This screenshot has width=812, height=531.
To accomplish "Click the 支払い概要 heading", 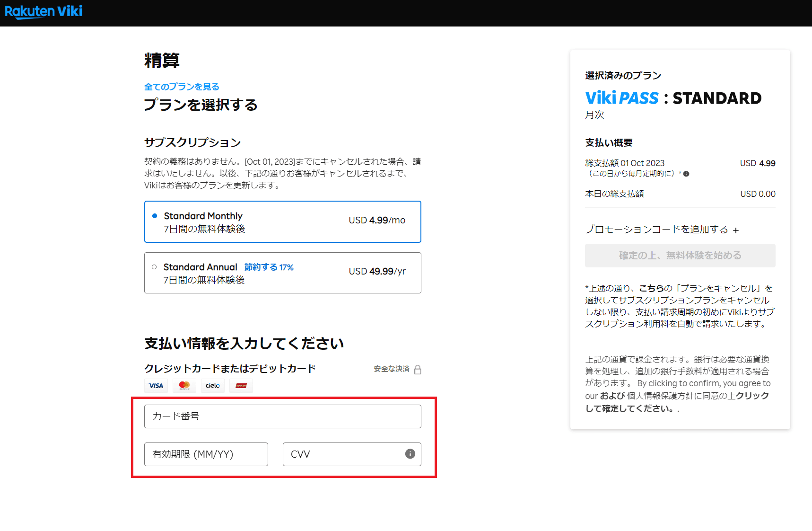I will pyautogui.click(x=609, y=143).
